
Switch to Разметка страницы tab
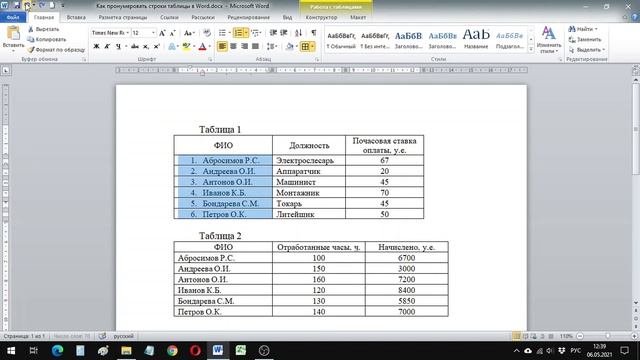pyautogui.click(x=123, y=17)
